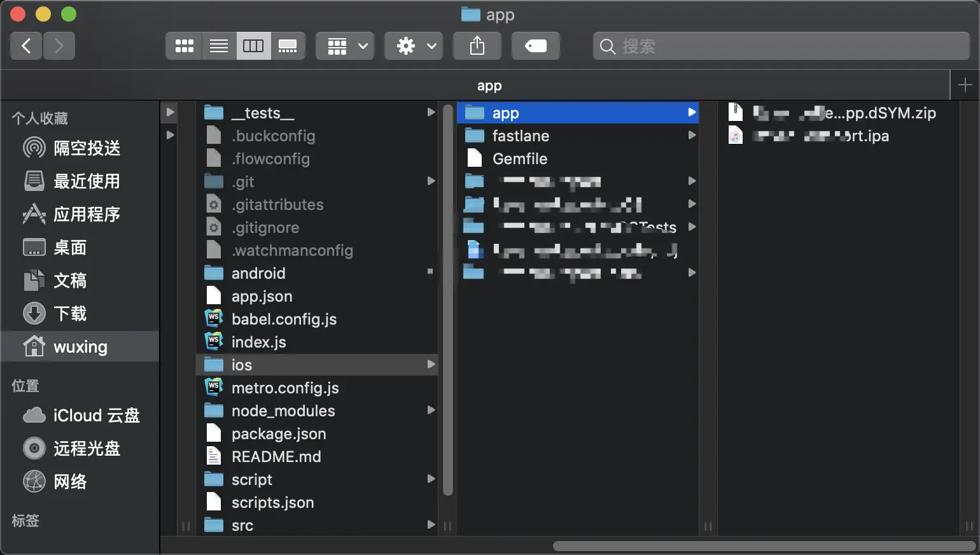Select the android folder
This screenshot has height=555, width=980.
pyautogui.click(x=317, y=273)
